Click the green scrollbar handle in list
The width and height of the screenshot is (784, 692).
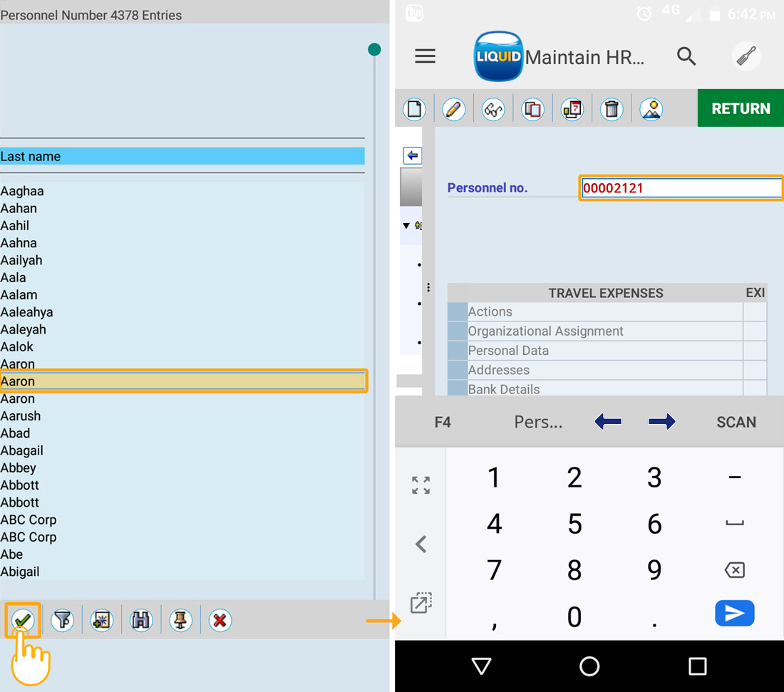[374, 49]
